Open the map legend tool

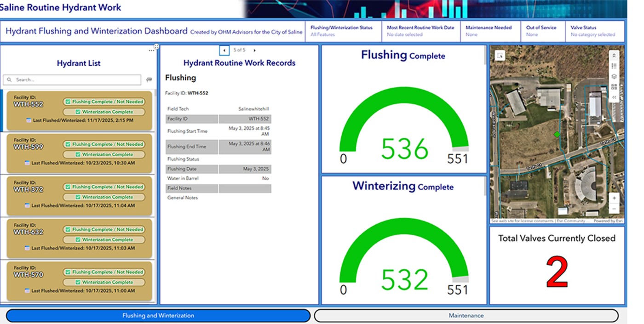614,66
